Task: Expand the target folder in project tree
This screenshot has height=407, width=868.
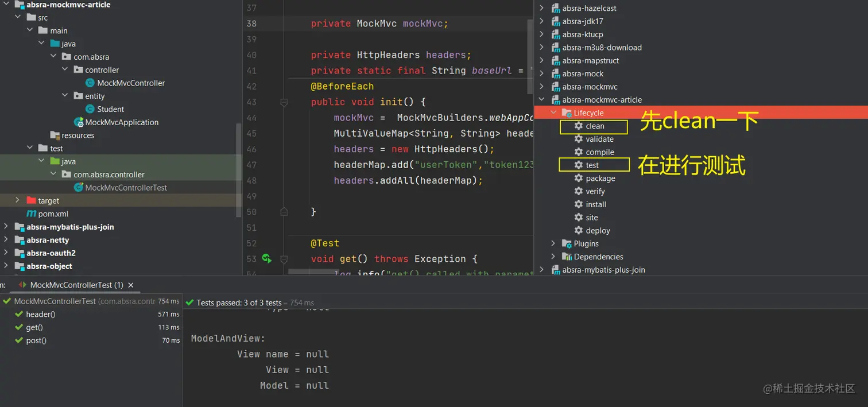Action: pyautogui.click(x=17, y=200)
